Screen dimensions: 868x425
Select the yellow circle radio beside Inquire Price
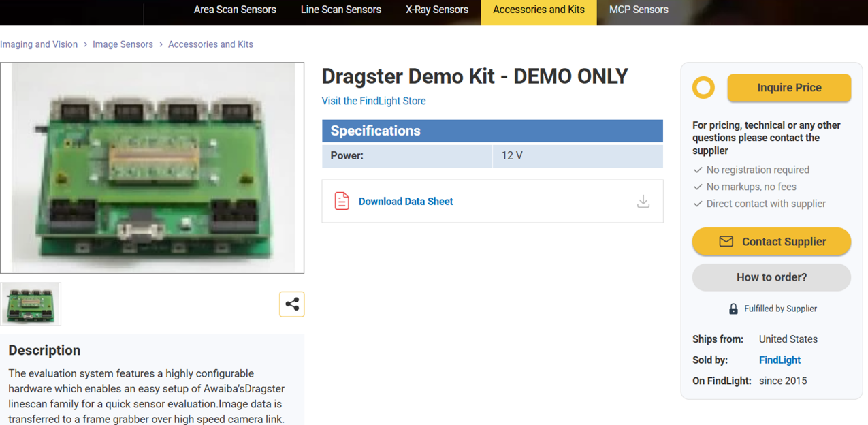pos(703,88)
